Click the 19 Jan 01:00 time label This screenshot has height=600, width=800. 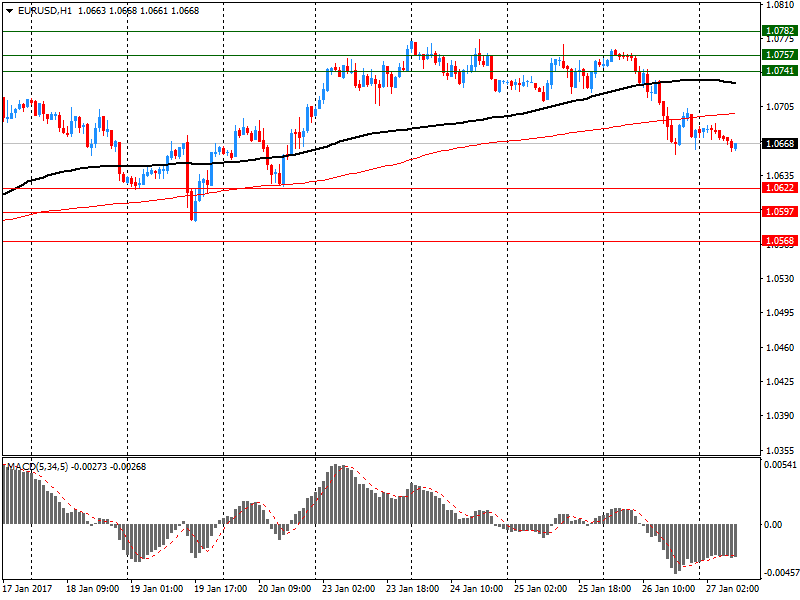[x=156, y=588]
